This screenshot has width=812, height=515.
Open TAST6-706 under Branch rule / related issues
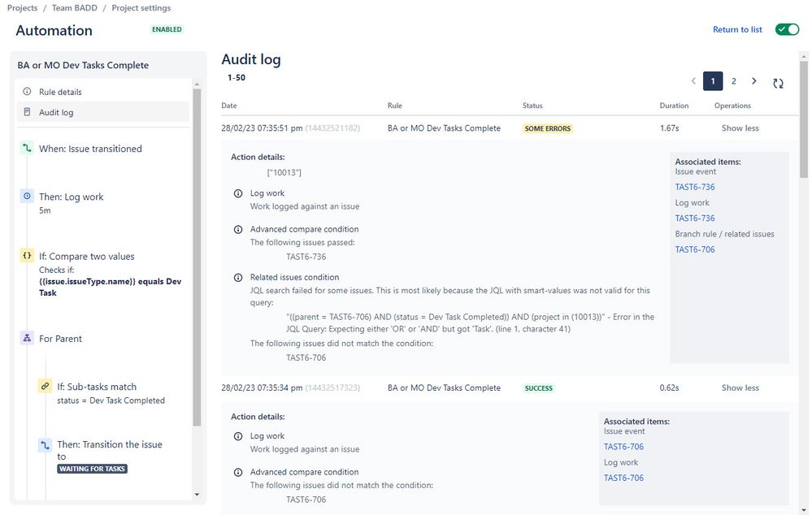(x=694, y=249)
